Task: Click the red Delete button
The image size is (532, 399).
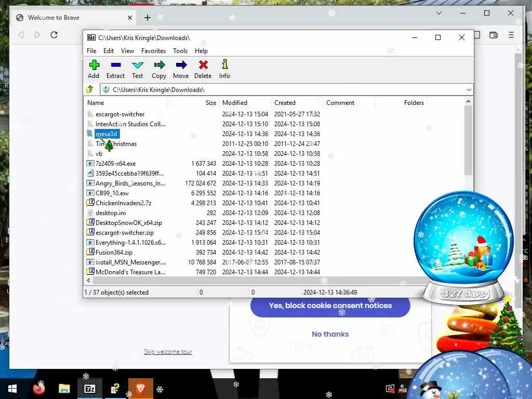Action: pyautogui.click(x=203, y=70)
